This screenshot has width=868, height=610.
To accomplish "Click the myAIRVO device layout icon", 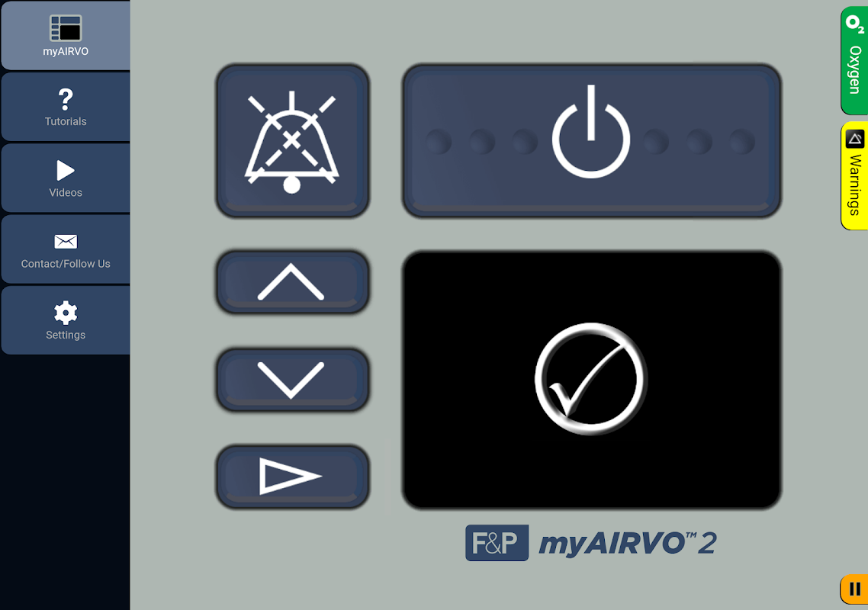I will (66, 27).
